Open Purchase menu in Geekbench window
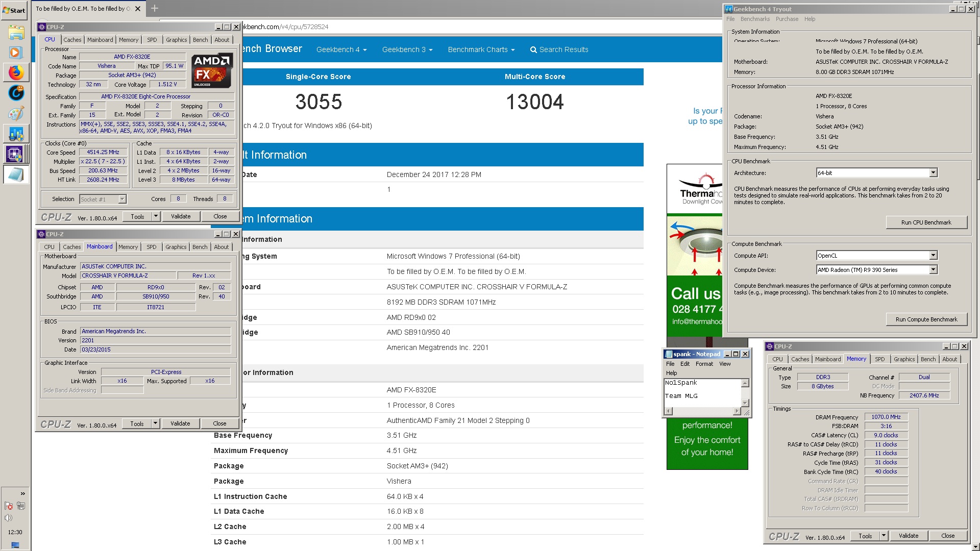Image resolution: width=980 pixels, height=551 pixels. pyautogui.click(x=787, y=19)
